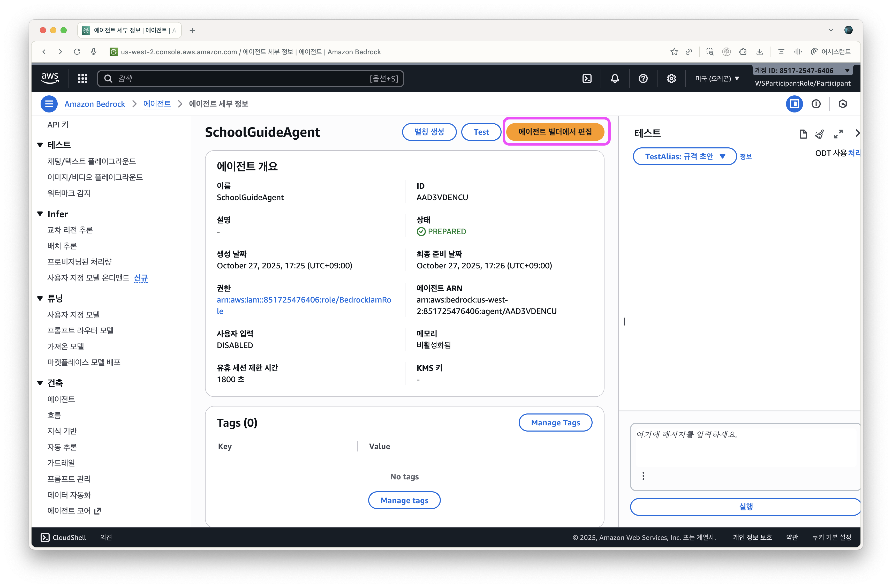
Task: Click the browser forward arrow
Action: [x=60, y=52]
